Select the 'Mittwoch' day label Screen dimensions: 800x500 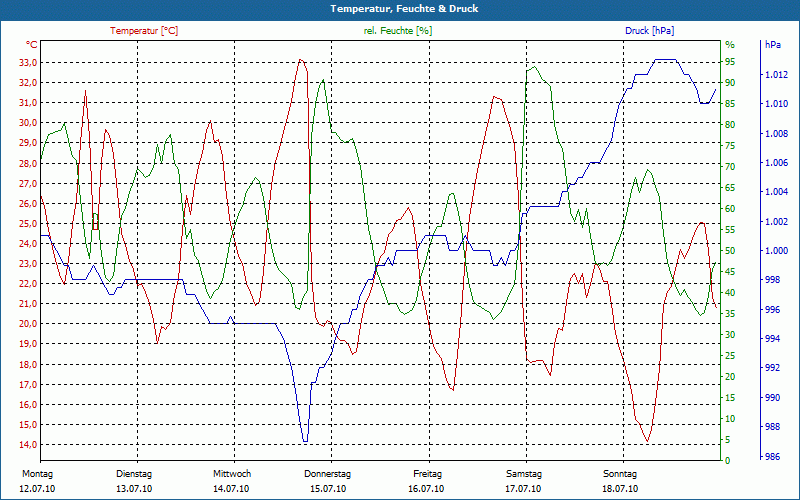(x=232, y=474)
